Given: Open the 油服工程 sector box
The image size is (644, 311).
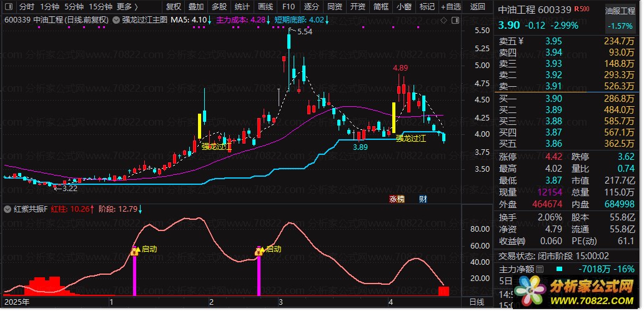Looking at the screenshot, I should (x=620, y=19).
